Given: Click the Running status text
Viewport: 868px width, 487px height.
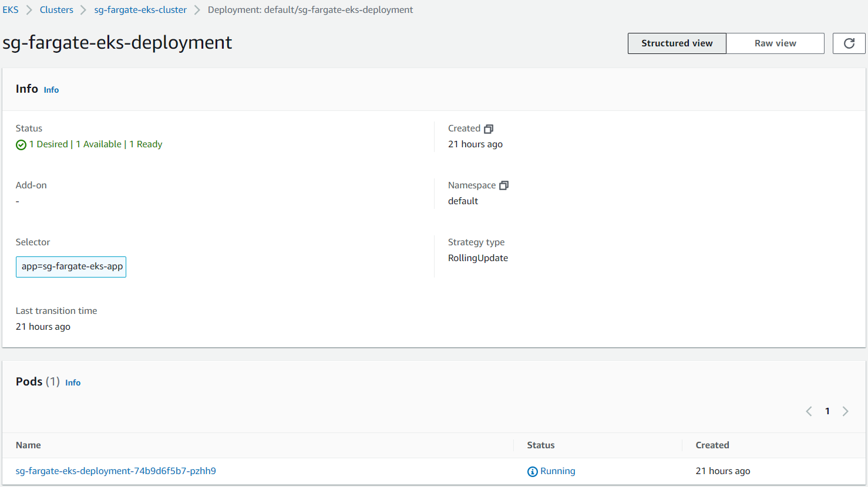Looking at the screenshot, I should (558, 471).
